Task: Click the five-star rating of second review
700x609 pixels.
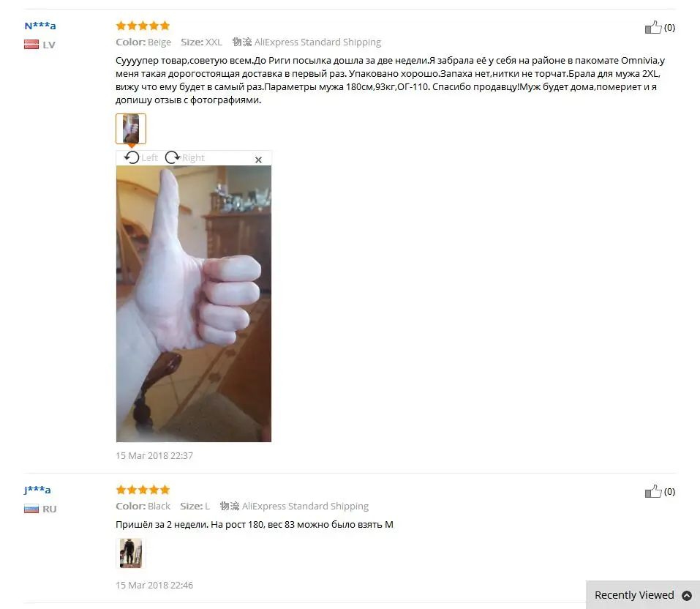Action: [143, 490]
